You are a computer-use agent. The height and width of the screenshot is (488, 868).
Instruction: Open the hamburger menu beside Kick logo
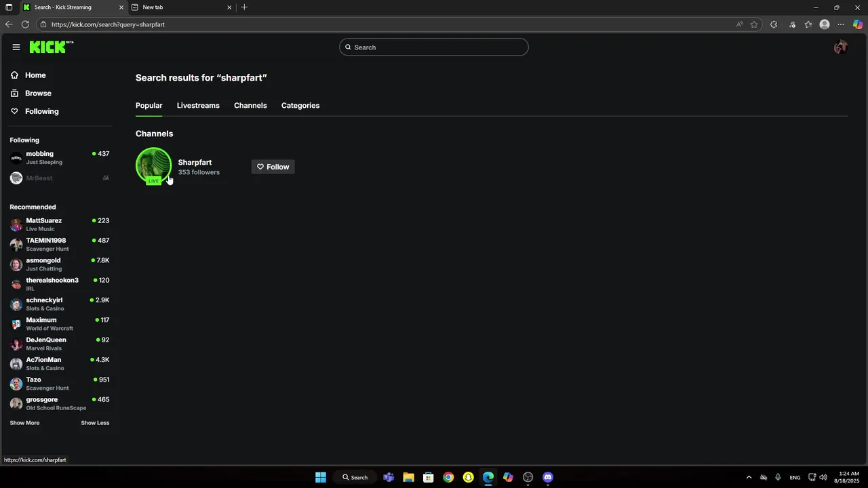tap(16, 47)
